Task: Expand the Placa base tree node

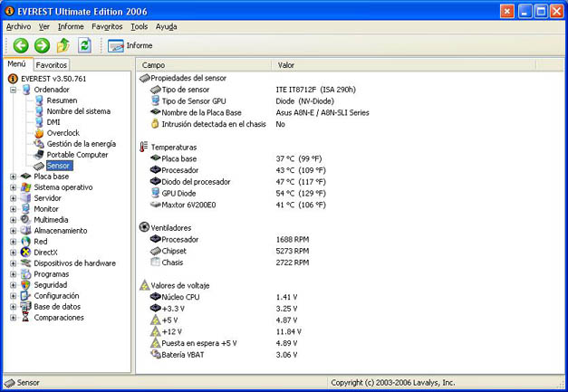Action: tap(13, 177)
